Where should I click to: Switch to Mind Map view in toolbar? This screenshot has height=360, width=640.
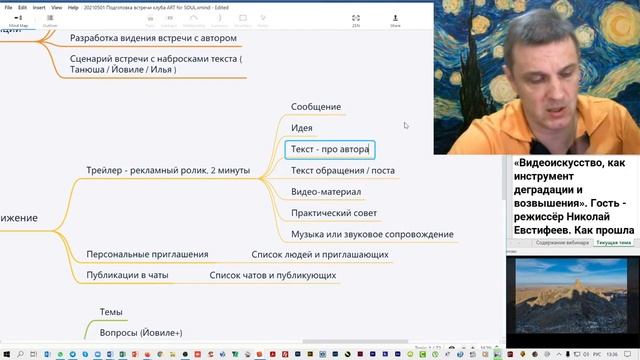click(18, 21)
